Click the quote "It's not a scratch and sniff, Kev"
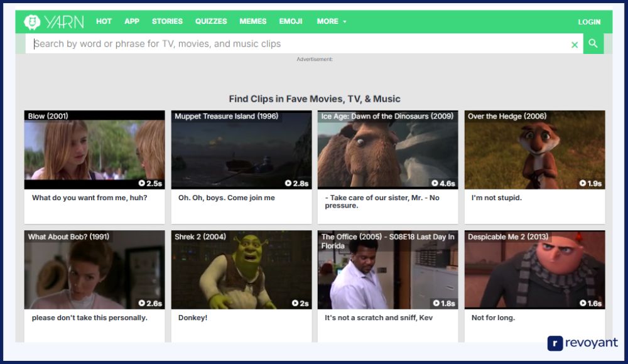 coord(379,318)
